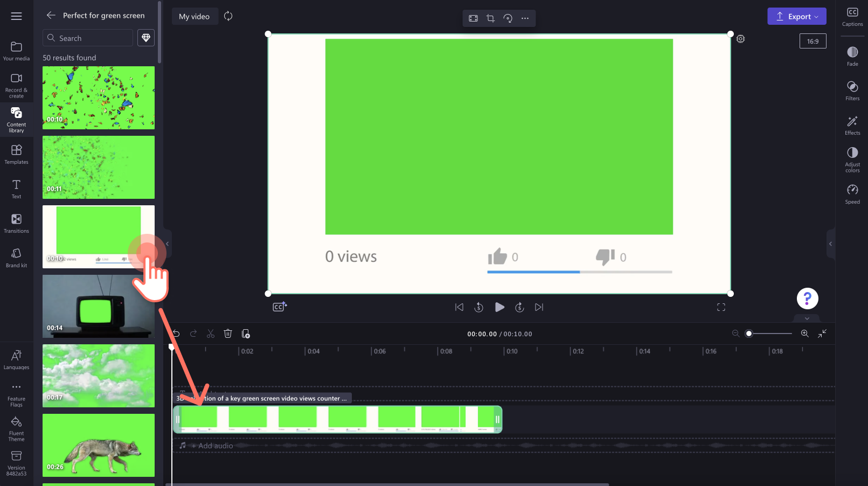The image size is (868, 486).
Task: Open the Fade panel
Action: pos(852,56)
